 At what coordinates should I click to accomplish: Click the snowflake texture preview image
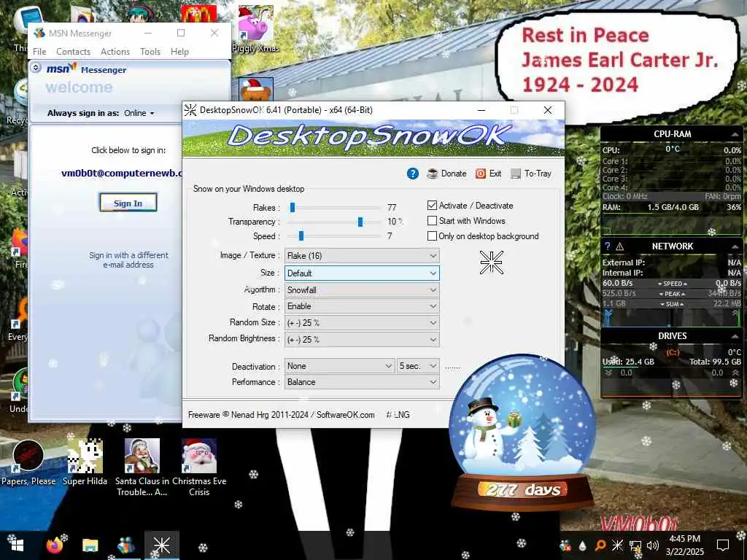tap(491, 262)
